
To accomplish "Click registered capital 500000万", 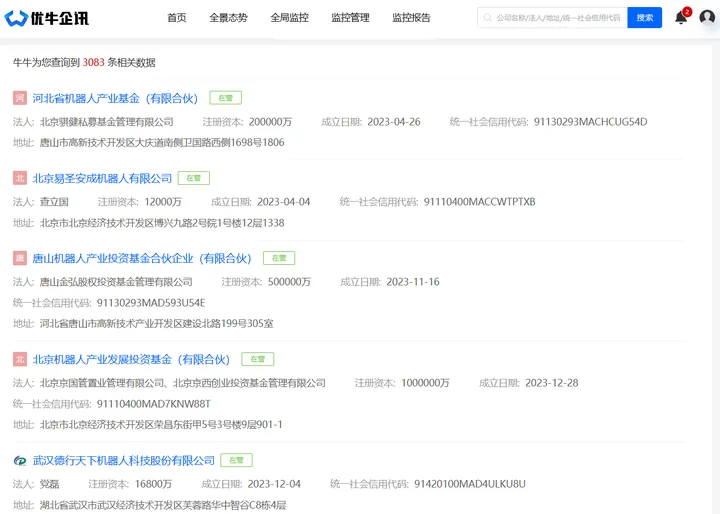I will click(289, 282).
